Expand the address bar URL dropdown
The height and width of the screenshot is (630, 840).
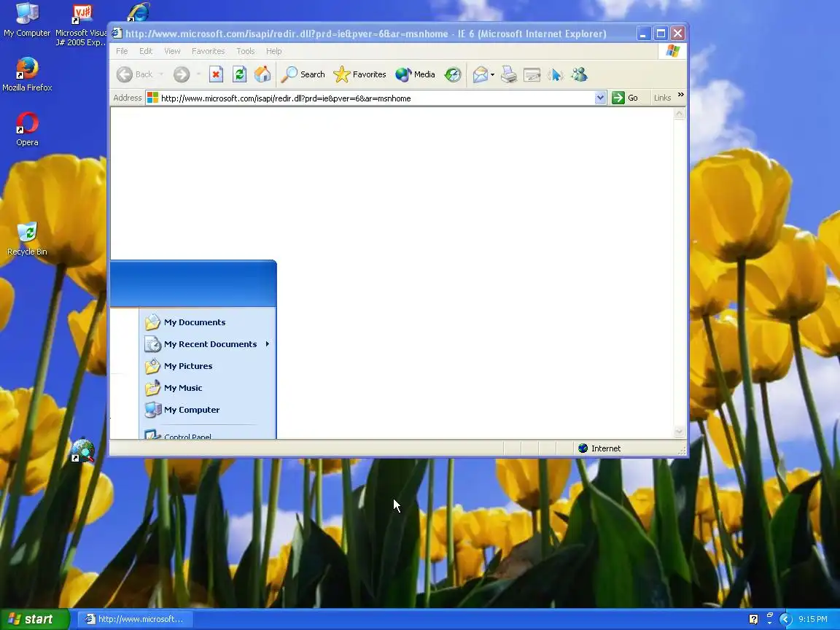click(x=600, y=98)
